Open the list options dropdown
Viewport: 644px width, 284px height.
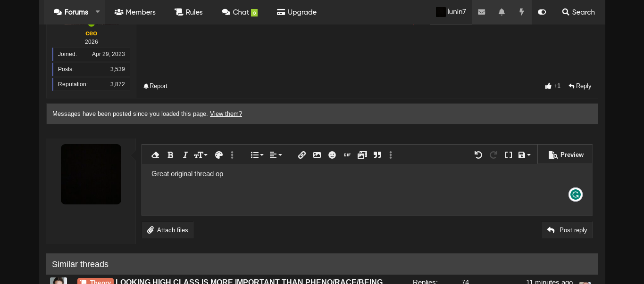[x=257, y=155]
